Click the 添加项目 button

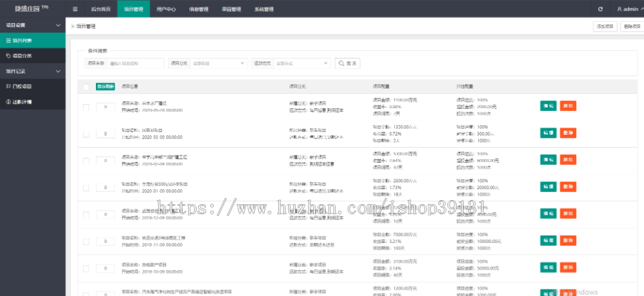pos(605,27)
